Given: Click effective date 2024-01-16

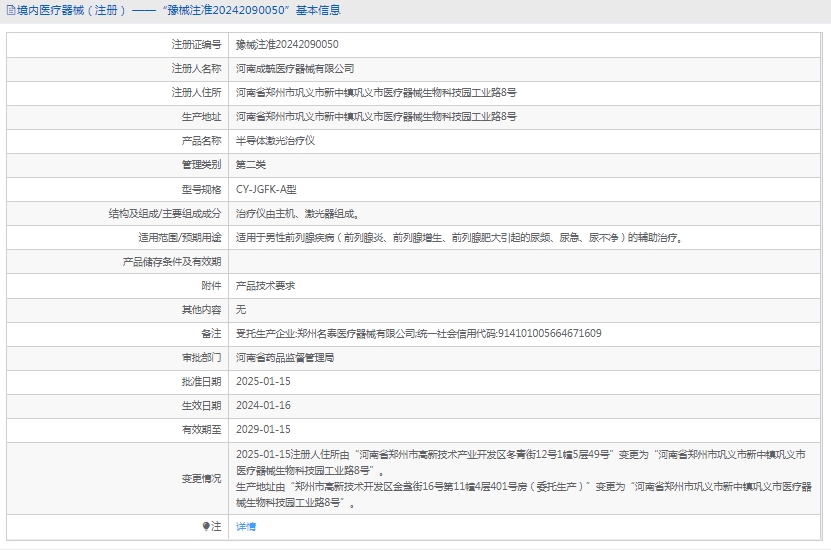Looking at the screenshot, I should point(263,405).
